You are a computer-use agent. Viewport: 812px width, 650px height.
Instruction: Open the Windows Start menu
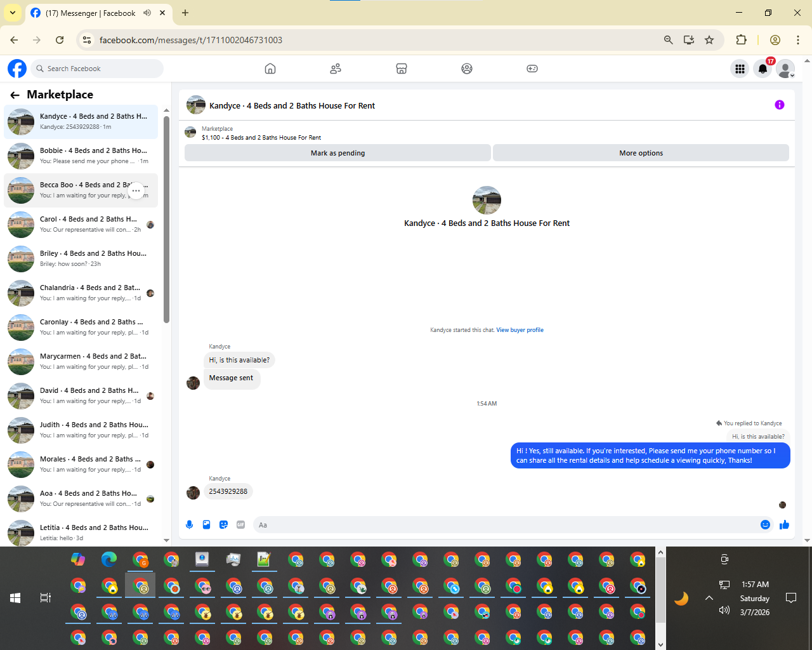(15, 598)
